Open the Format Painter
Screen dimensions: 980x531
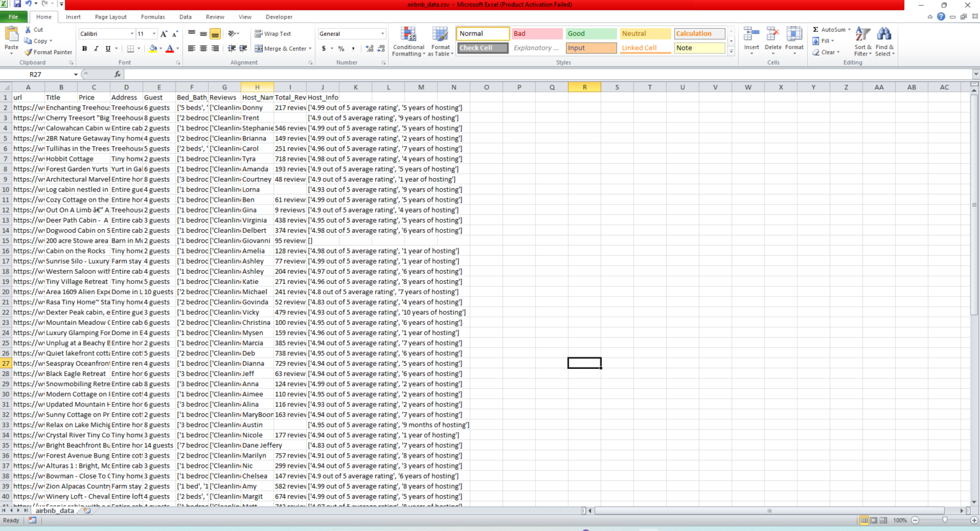coord(48,52)
